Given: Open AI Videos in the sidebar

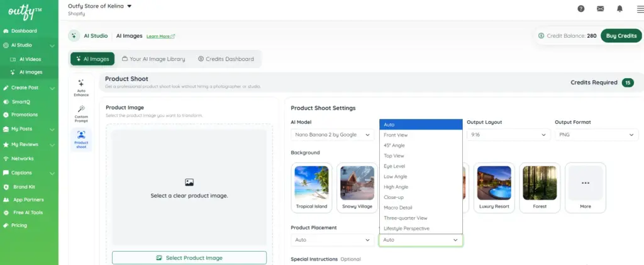Looking at the screenshot, I should click(30, 59).
